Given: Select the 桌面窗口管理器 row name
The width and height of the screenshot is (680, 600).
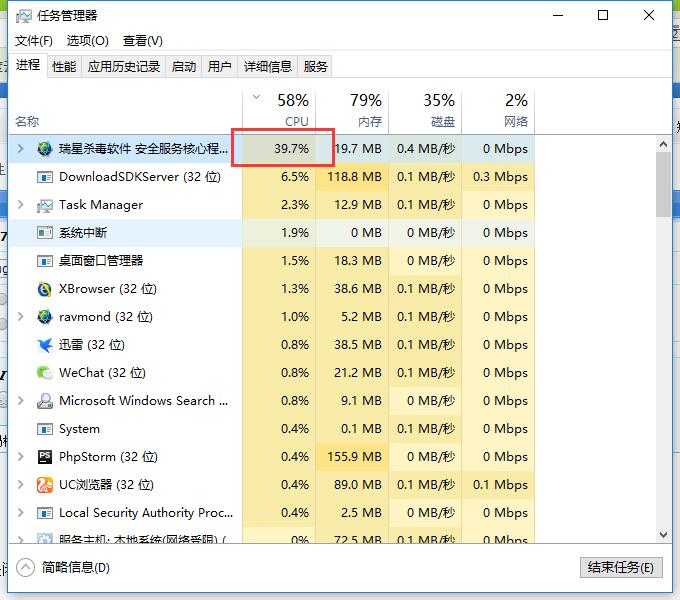Looking at the screenshot, I should click(101, 261).
